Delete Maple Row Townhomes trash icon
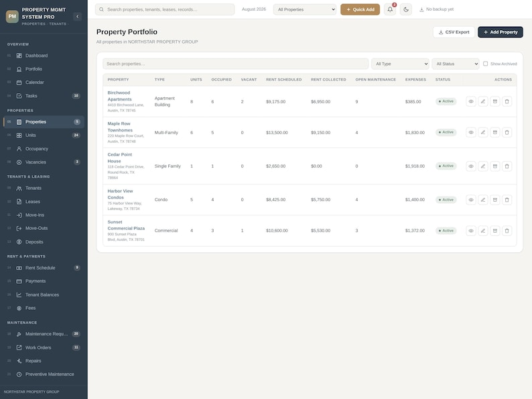 507,132
